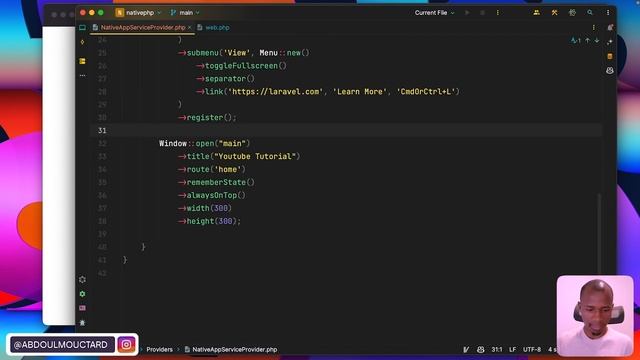Open the green gear tool window icon
This screenshot has height=360, width=640.
coord(82,294)
